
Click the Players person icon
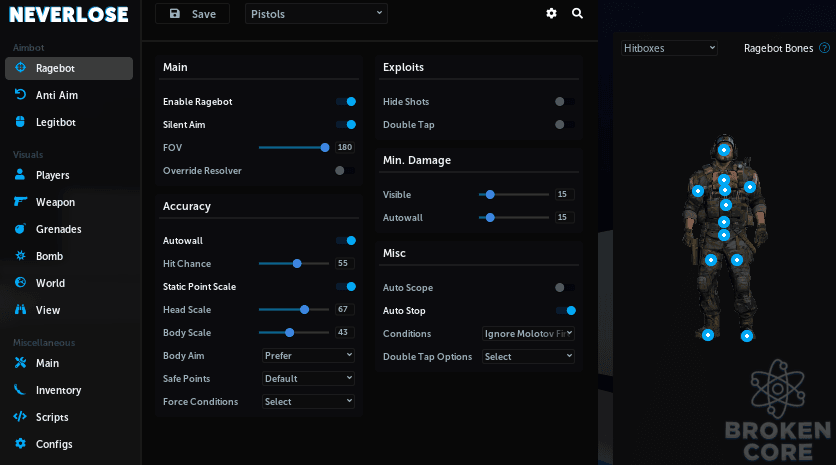(20, 174)
